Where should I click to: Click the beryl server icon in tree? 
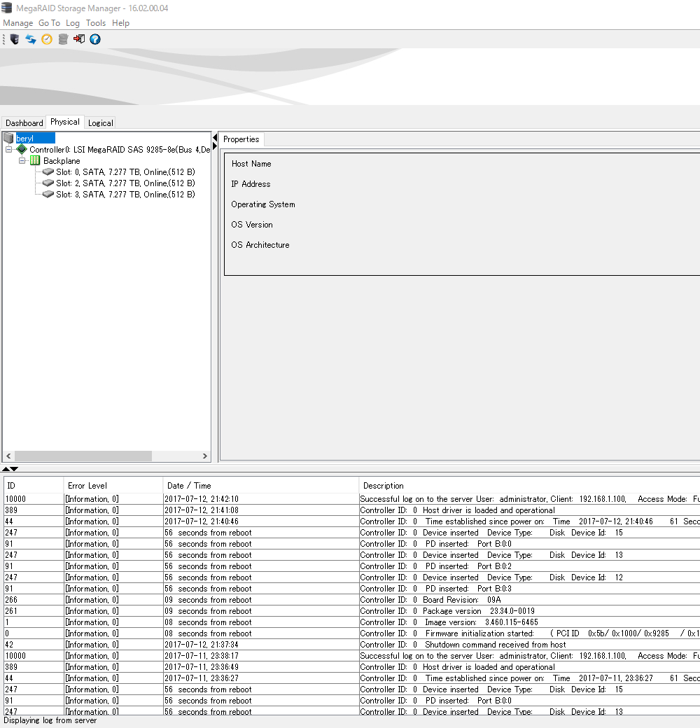9,138
